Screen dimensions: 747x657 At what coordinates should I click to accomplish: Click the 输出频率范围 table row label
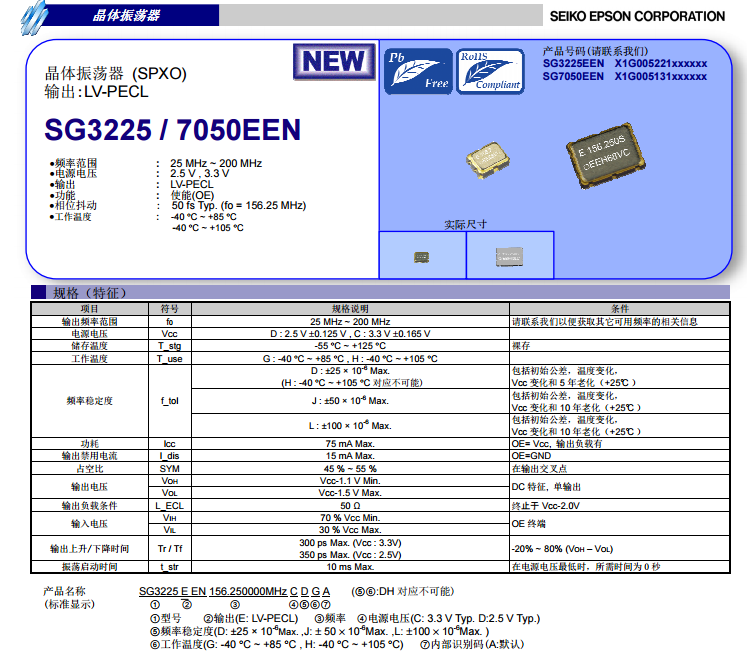pyautogui.click(x=90, y=321)
